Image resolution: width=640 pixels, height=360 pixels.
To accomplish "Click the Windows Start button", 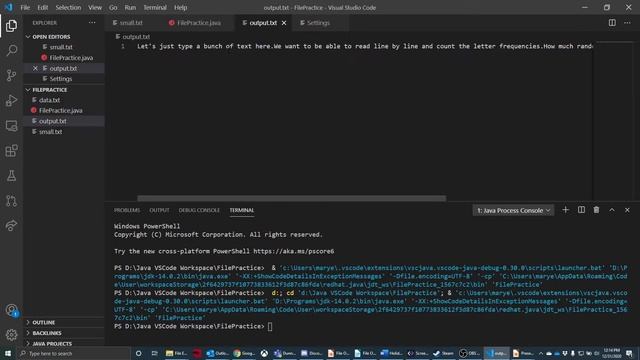I will click(8, 353).
